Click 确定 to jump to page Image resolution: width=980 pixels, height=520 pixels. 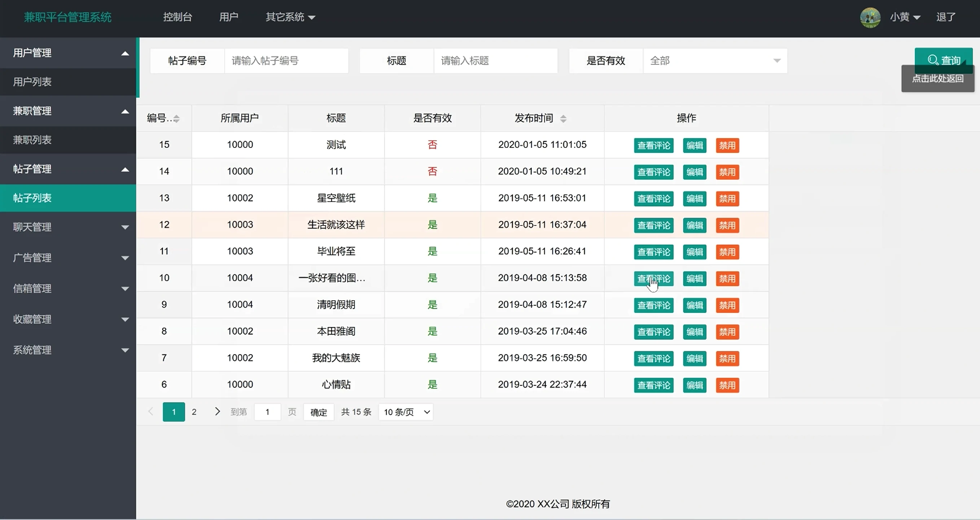tap(318, 412)
